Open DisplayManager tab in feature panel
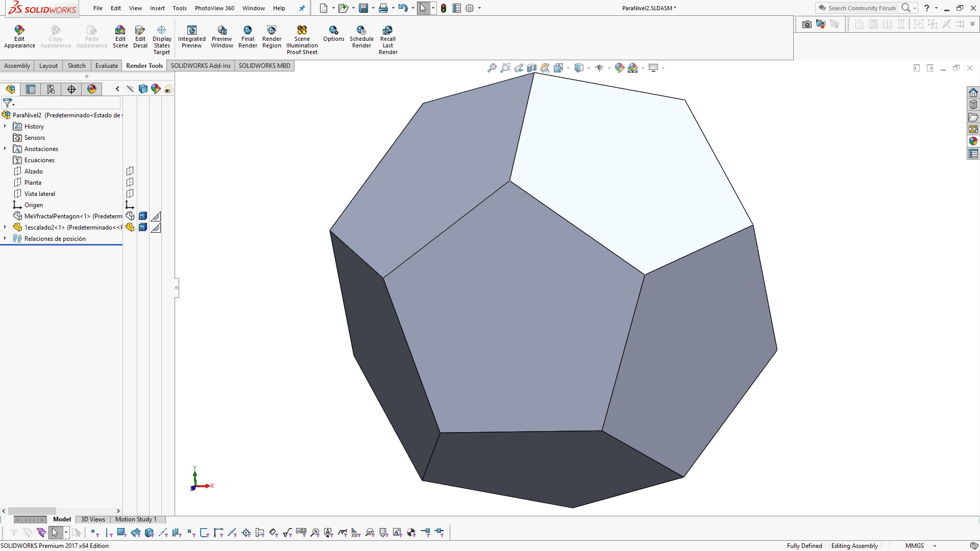Image resolution: width=980 pixels, height=551 pixels. point(92,89)
